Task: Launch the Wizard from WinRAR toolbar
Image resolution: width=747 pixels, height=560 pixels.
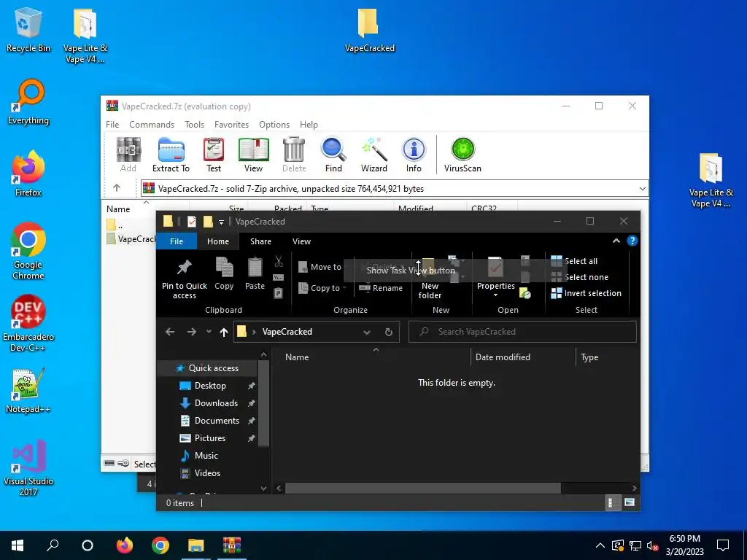Action: click(374, 155)
